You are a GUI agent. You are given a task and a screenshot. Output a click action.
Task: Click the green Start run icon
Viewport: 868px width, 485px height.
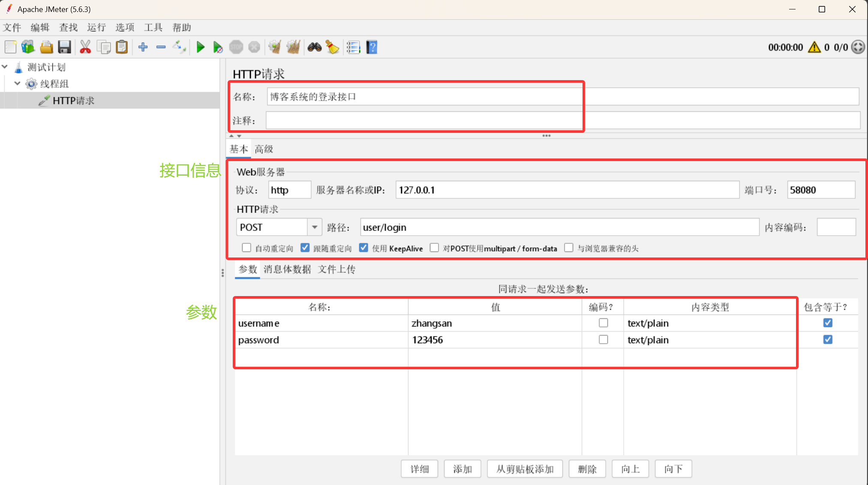[200, 47]
